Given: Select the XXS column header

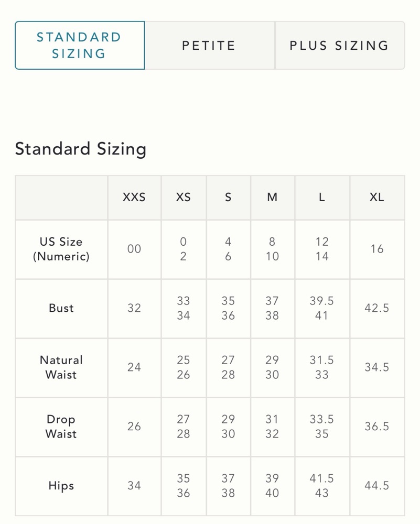Looking at the screenshot, I should [x=134, y=198].
